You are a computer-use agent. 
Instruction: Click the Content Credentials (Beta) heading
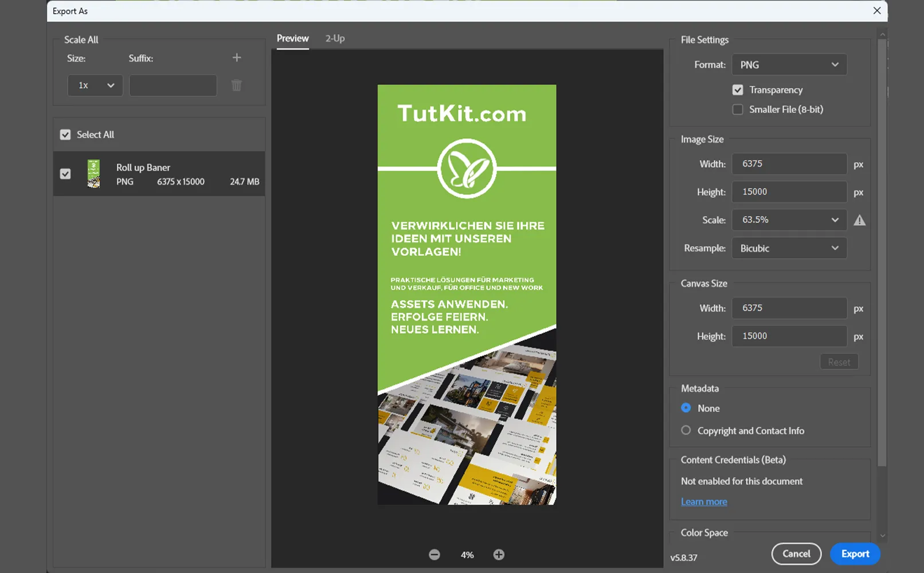point(733,460)
